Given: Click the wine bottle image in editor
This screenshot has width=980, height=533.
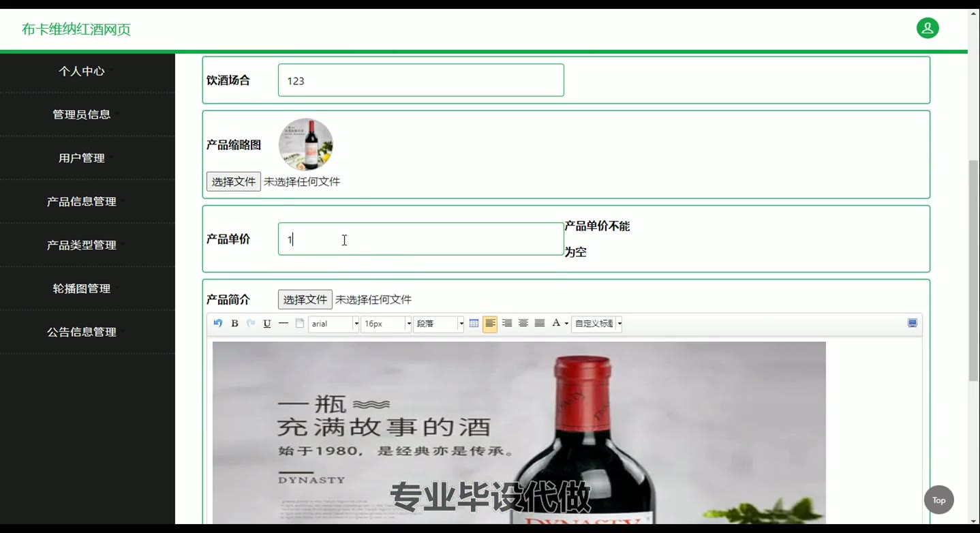Looking at the screenshot, I should [519, 433].
